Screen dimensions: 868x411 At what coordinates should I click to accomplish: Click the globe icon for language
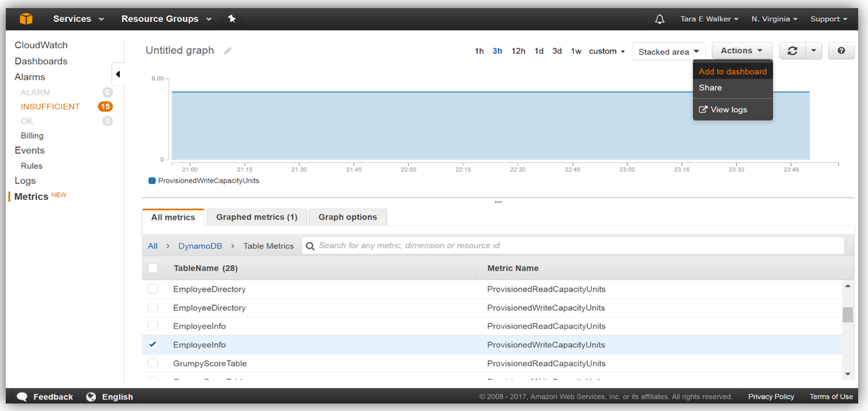(91, 397)
